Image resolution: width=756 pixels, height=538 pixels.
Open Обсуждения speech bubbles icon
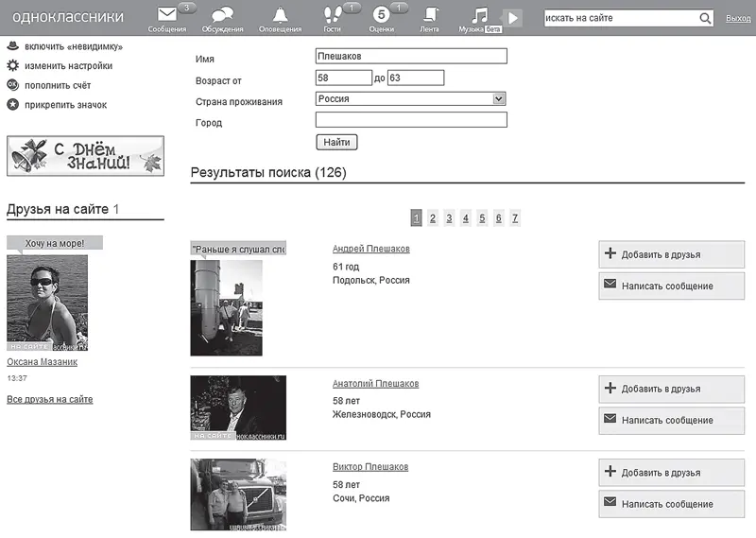pos(222,15)
